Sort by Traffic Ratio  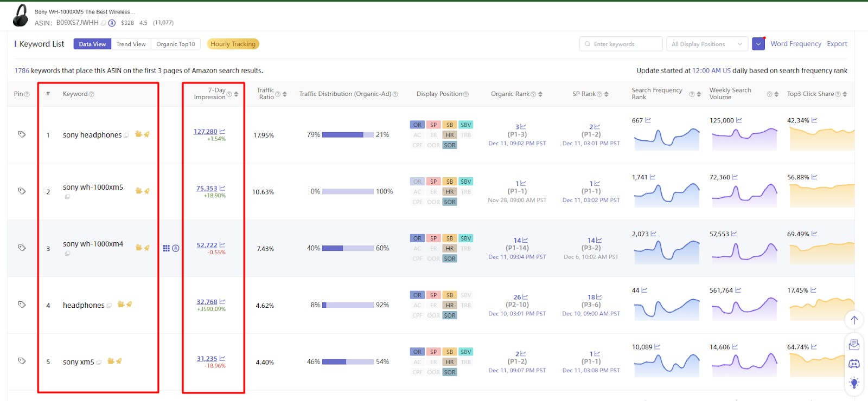click(285, 94)
